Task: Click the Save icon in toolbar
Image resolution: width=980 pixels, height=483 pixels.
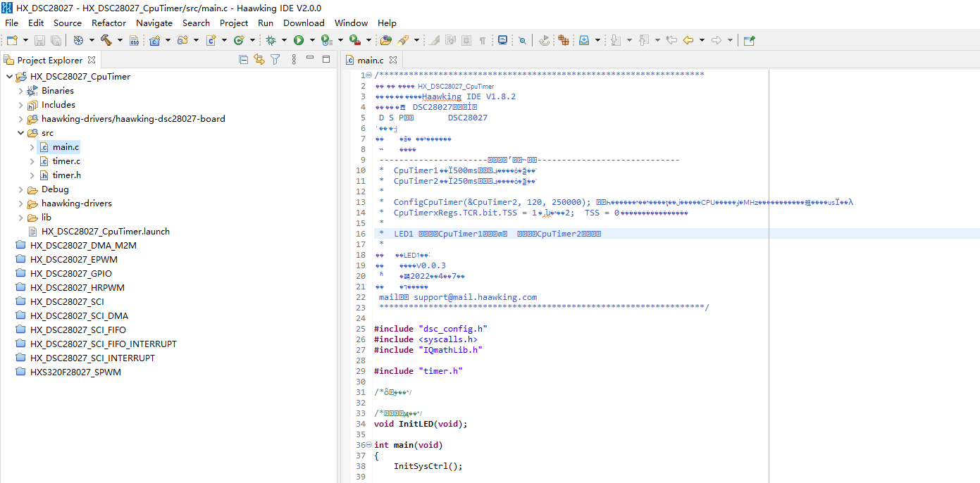Action: pos(39,40)
